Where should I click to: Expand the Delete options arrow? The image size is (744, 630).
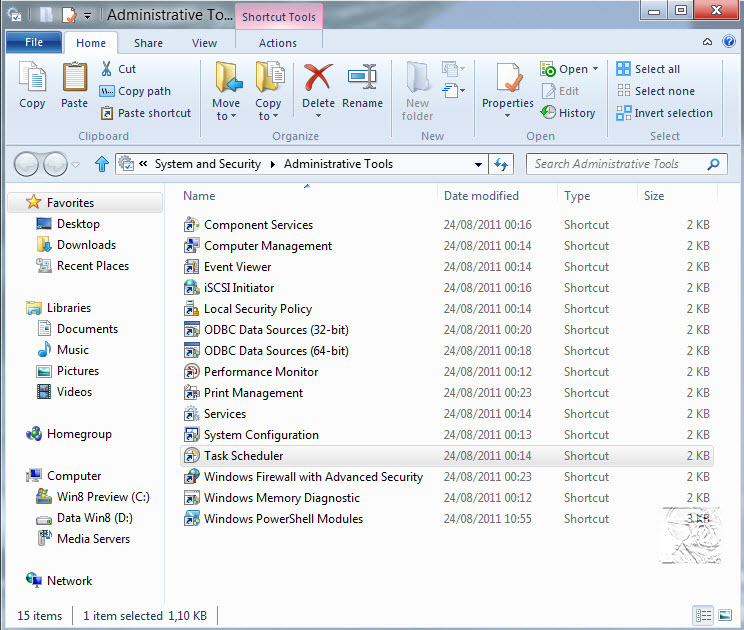coord(318,116)
